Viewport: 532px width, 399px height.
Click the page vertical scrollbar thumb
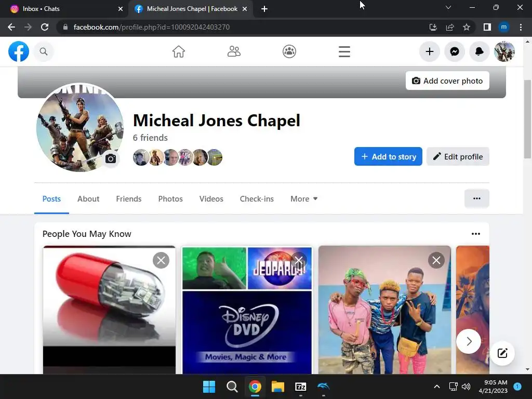point(527,119)
